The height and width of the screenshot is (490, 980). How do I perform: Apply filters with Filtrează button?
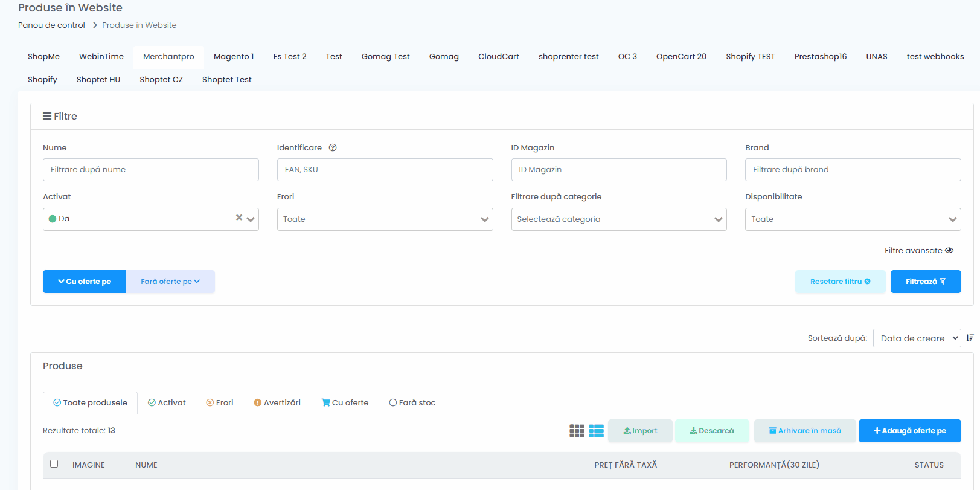pos(926,282)
